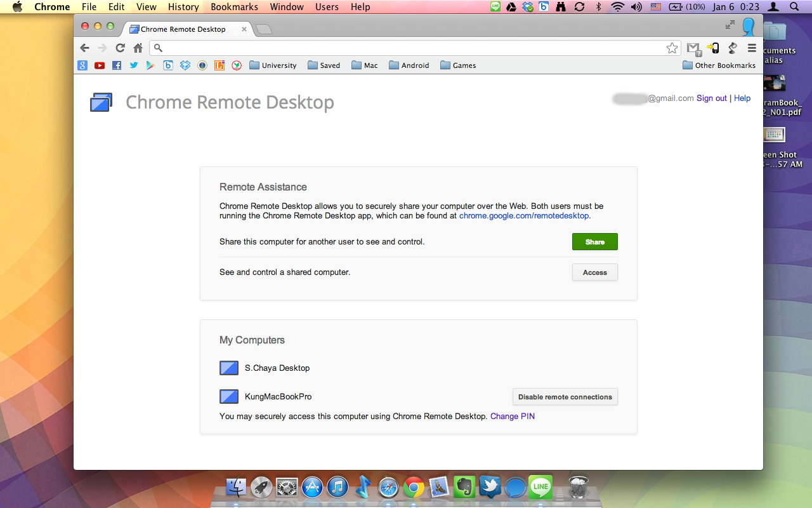Open the Facebook bookmark icon
This screenshot has width=812, height=508.
click(117, 65)
